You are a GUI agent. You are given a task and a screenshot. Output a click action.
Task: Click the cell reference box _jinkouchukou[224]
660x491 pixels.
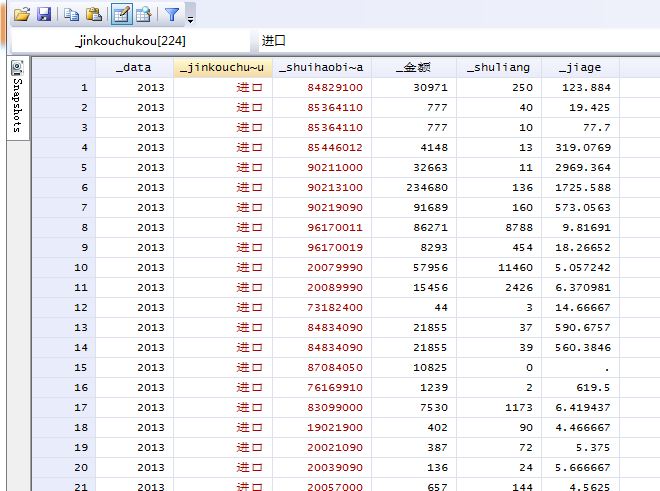(x=130, y=40)
